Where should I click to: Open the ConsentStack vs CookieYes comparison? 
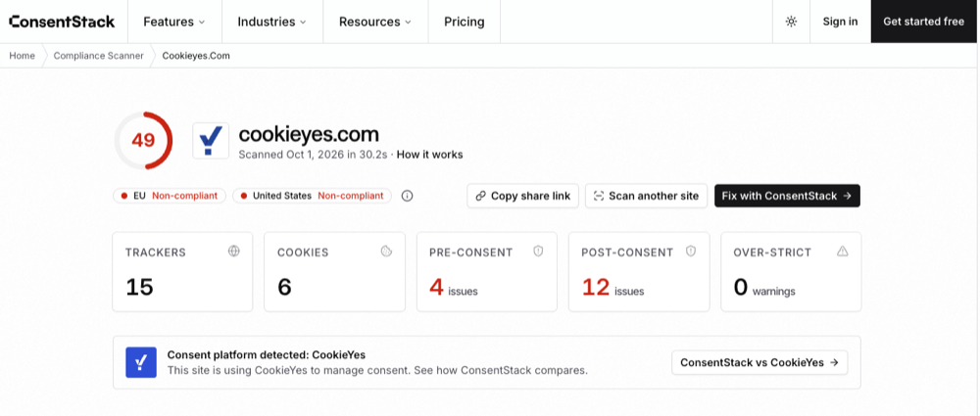click(759, 362)
